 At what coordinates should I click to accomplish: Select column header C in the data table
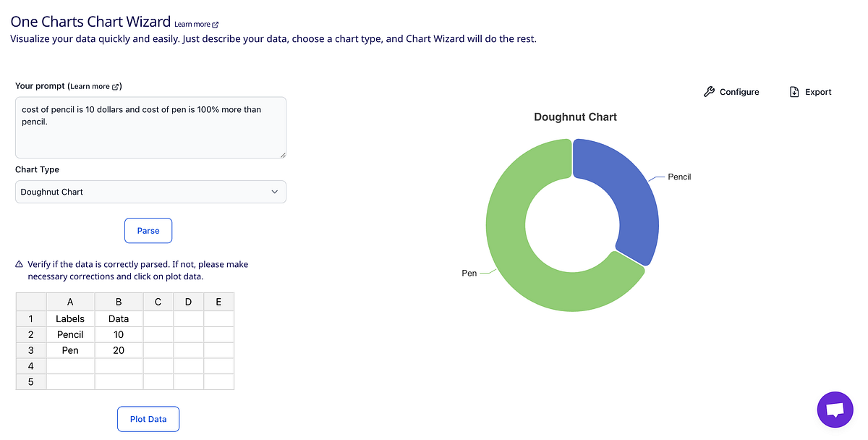pos(158,301)
